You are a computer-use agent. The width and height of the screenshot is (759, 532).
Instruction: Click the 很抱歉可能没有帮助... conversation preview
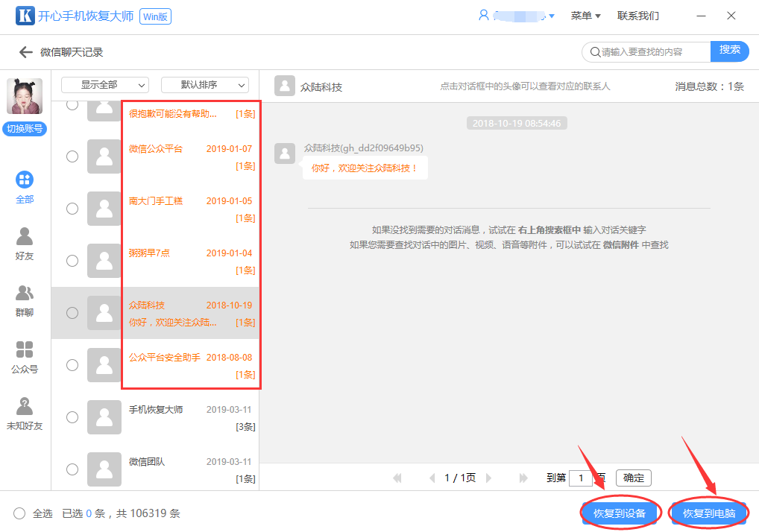(x=173, y=114)
